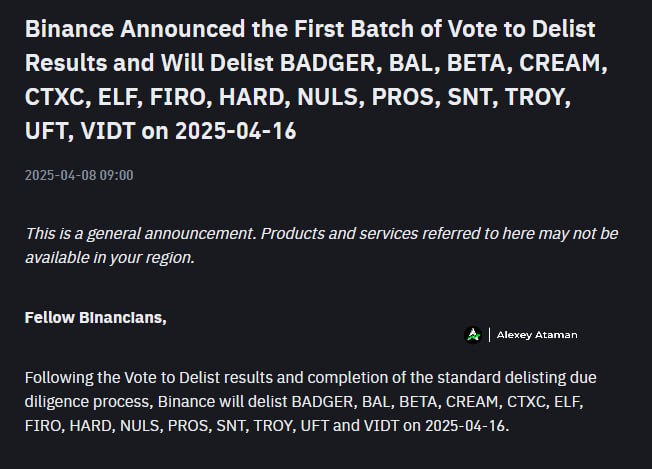Click the Alexey Ataman logo icon
652x469 pixels.
pyautogui.click(x=473, y=335)
